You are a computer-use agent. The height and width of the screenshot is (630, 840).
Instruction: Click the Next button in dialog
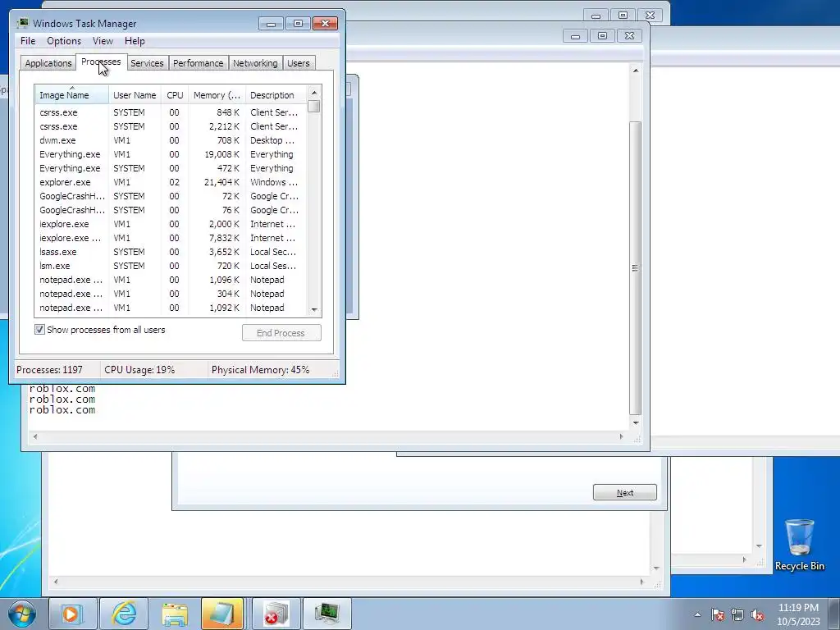tap(624, 492)
